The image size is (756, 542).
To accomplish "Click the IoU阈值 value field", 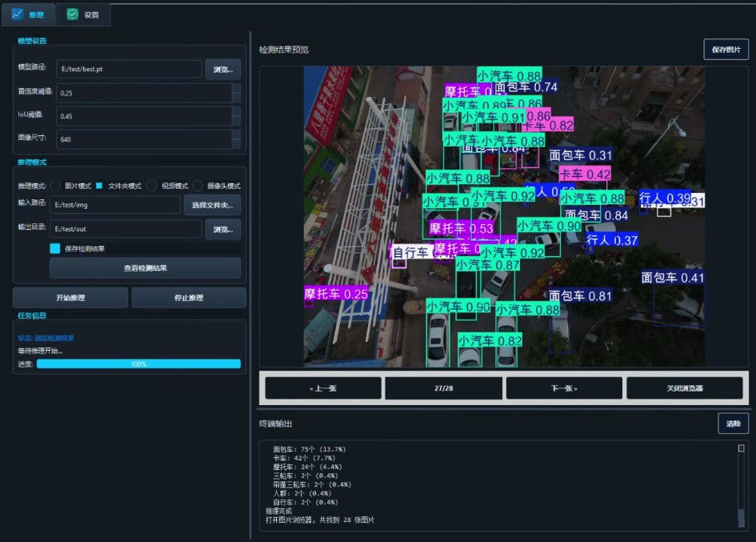I will (144, 116).
